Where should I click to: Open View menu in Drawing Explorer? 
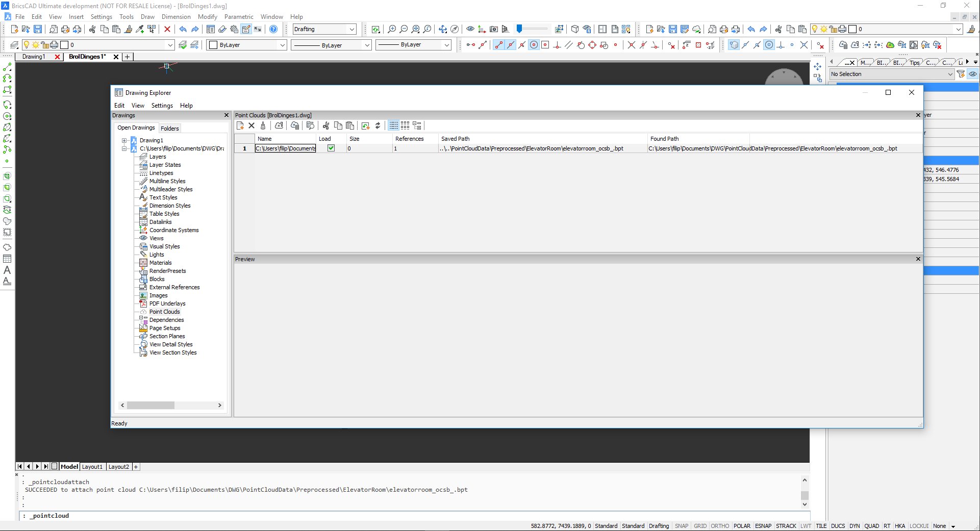[x=138, y=106]
